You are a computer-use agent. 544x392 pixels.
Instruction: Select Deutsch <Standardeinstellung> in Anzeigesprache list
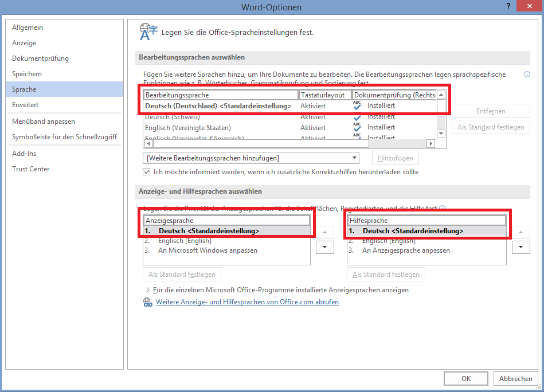[226, 231]
